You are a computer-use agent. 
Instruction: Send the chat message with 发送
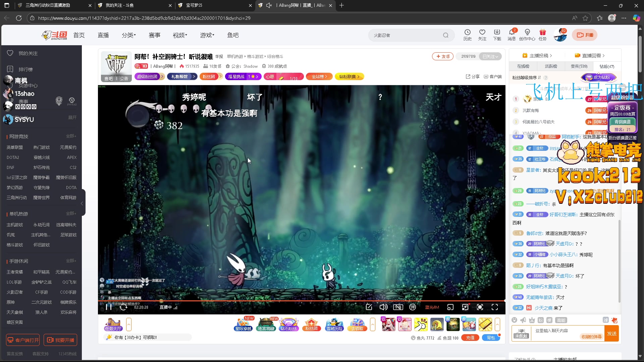(x=612, y=334)
